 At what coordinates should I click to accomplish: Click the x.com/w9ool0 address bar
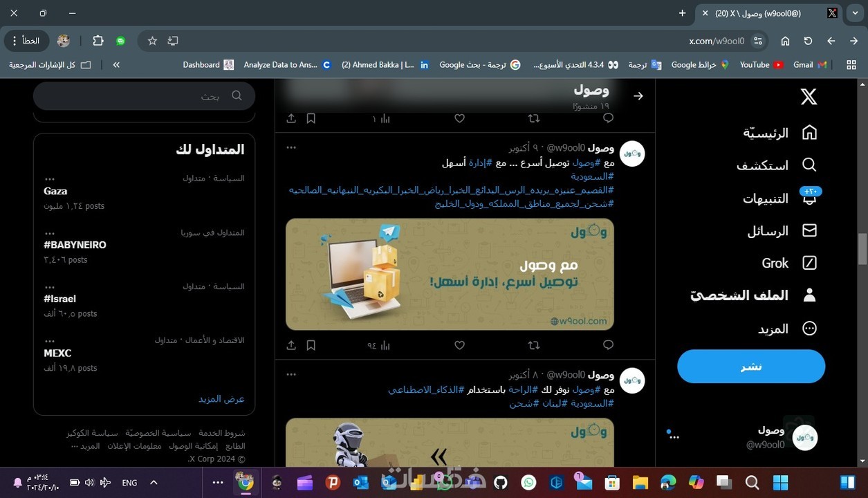coord(717,41)
